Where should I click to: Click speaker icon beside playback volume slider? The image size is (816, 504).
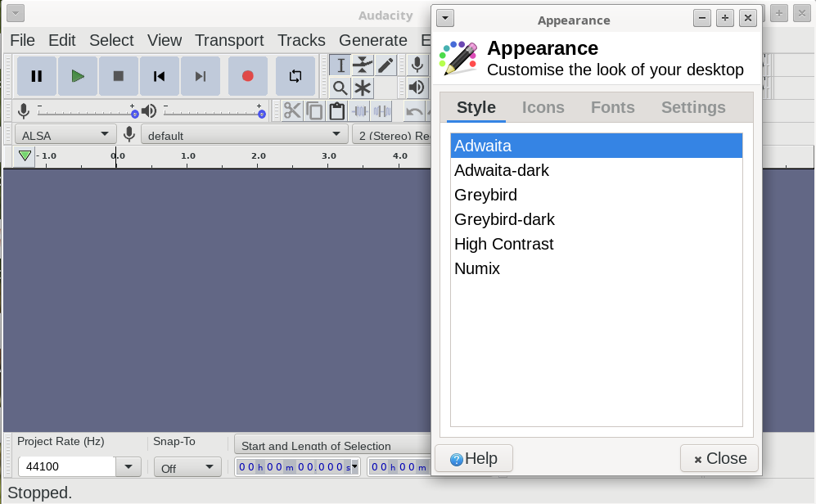[x=149, y=110]
